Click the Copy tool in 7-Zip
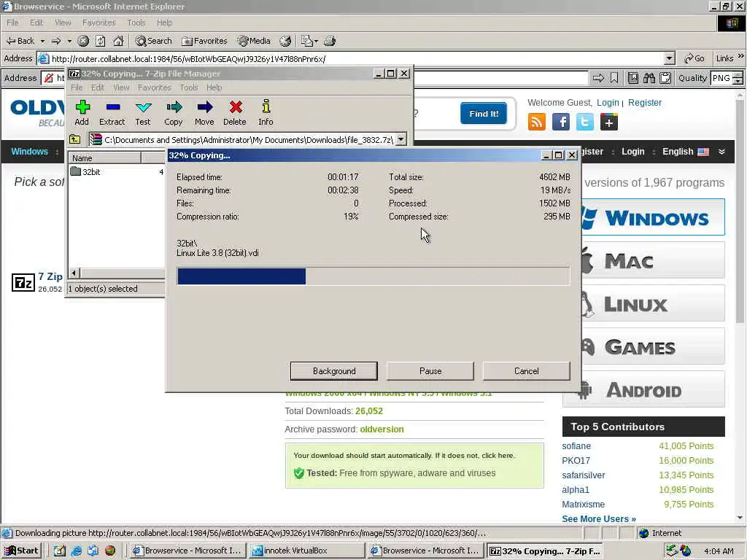This screenshot has width=747, height=560. click(x=174, y=113)
